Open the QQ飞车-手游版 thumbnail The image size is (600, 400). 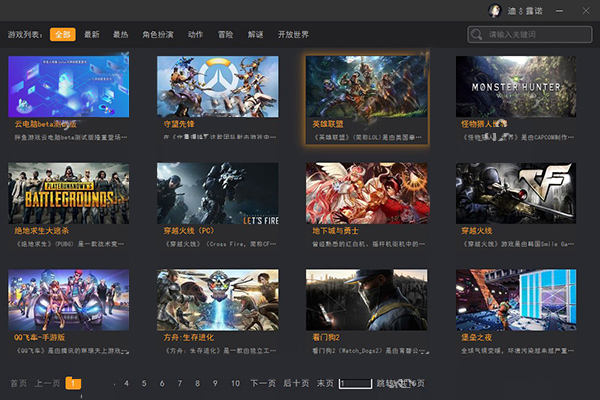(x=68, y=300)
